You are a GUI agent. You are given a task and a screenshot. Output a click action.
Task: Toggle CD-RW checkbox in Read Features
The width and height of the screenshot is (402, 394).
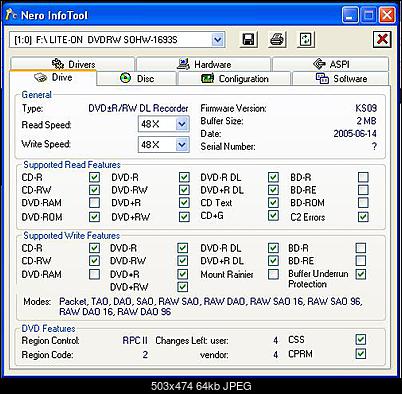click(x=94, y=190)
